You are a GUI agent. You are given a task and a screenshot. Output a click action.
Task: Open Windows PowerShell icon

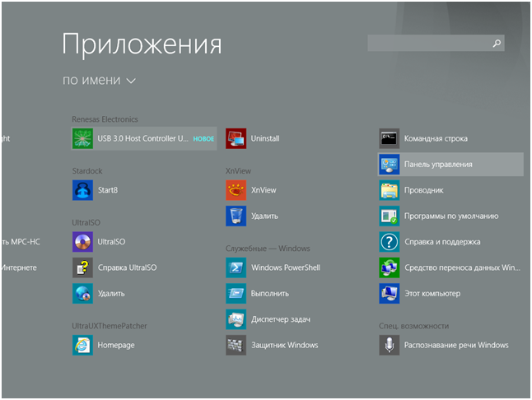click(x=236, y=267)
